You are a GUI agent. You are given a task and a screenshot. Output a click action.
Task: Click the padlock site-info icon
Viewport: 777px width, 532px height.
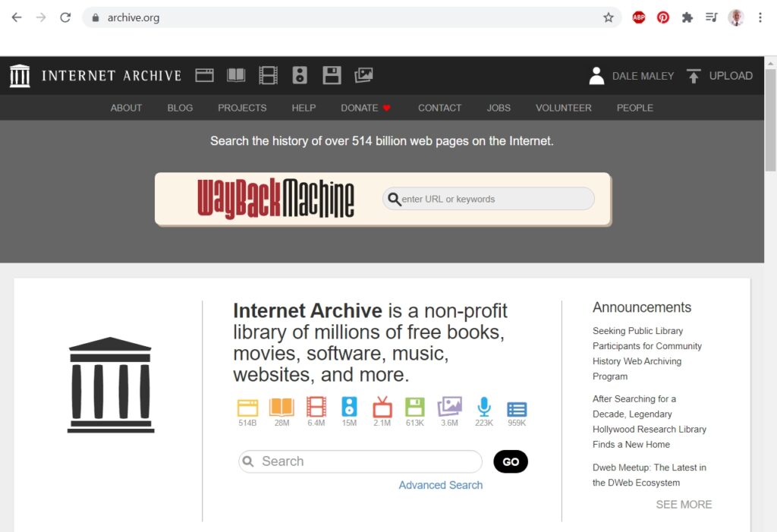(96, 18)
